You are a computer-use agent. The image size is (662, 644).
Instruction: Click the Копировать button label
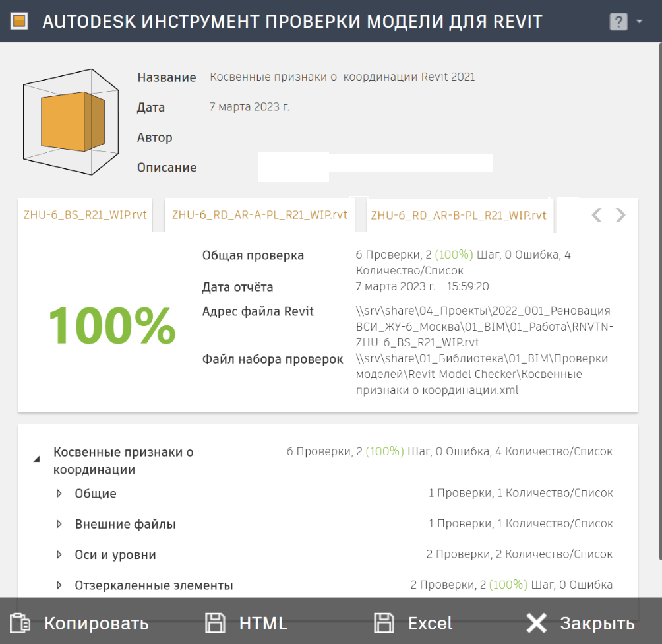pyautogui.click(x=96, y=624)
